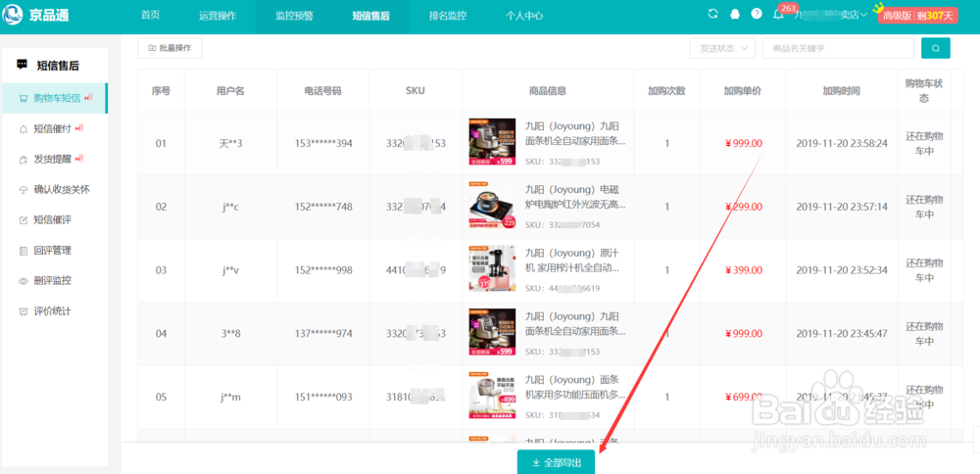980x474 pixels.
Task: Click the icon beside 确认收货关怀
Action: tap(24, 190)
